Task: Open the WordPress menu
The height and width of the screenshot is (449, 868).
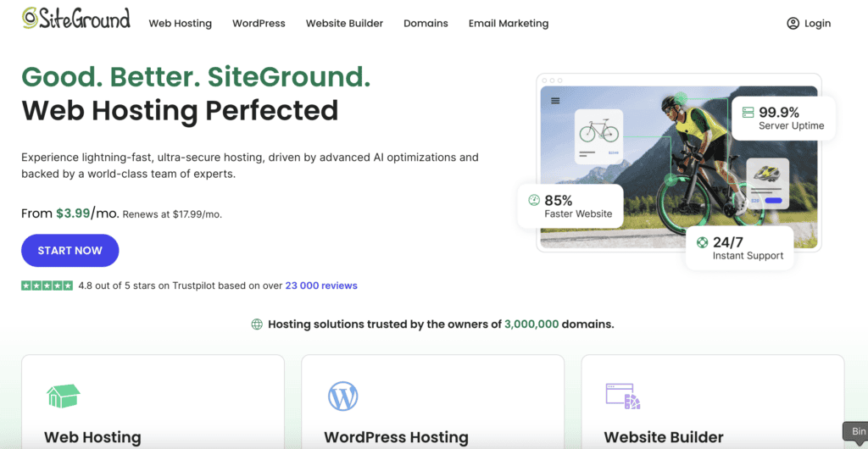Action: click(x=259, y=23)
